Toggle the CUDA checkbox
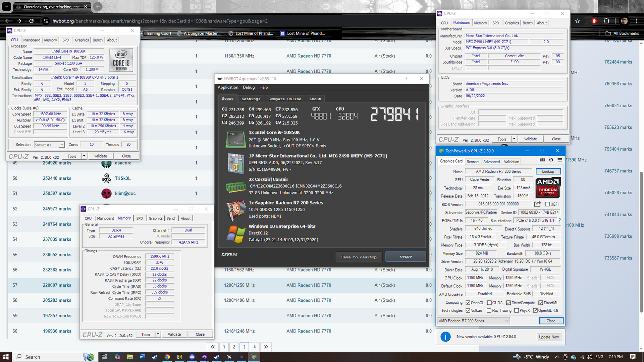This screenshot has height=362, width=644. point(489,303)
